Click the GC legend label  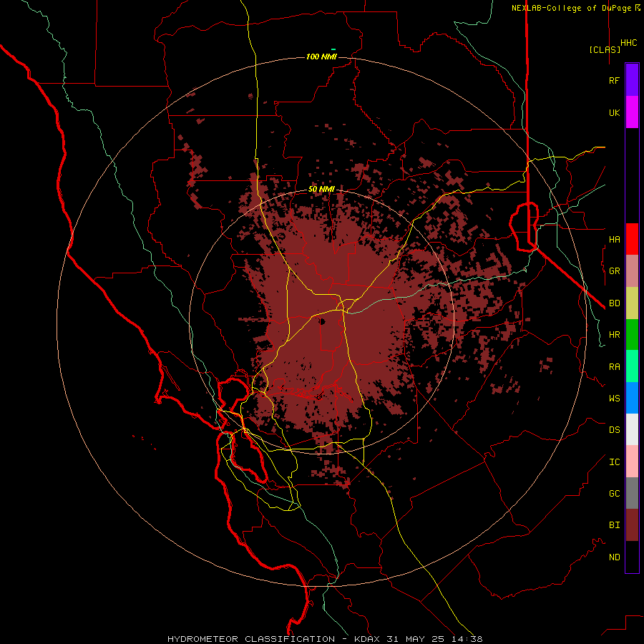pyautogui.click(x=614, y=494)
